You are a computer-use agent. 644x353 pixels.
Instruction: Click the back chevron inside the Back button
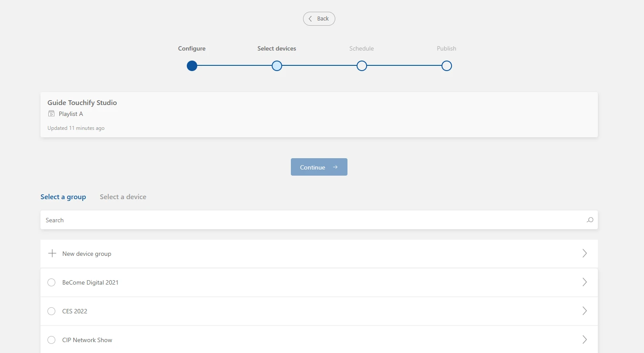point(310,19)
